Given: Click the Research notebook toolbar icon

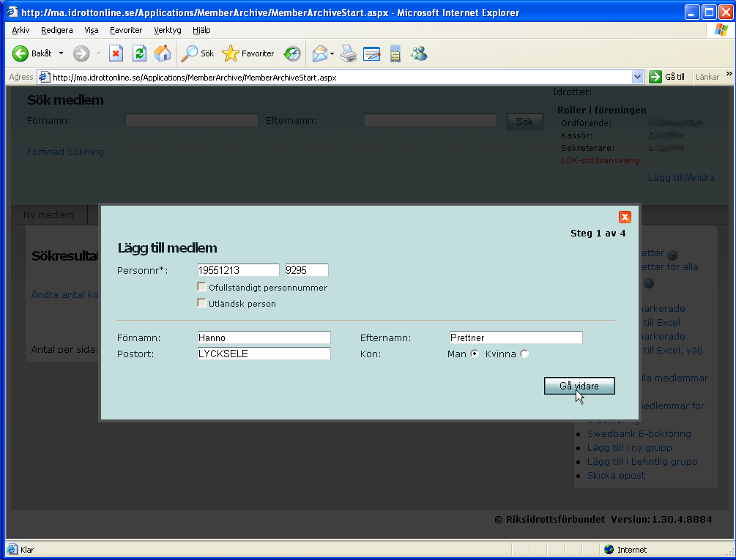Looking at the screenshot, I should (x=395, y=53).
